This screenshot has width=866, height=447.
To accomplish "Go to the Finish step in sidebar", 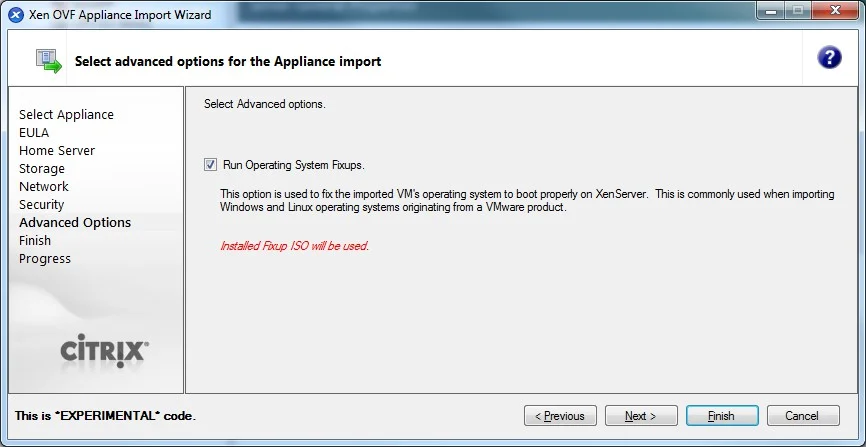I will tap(35, 240).
